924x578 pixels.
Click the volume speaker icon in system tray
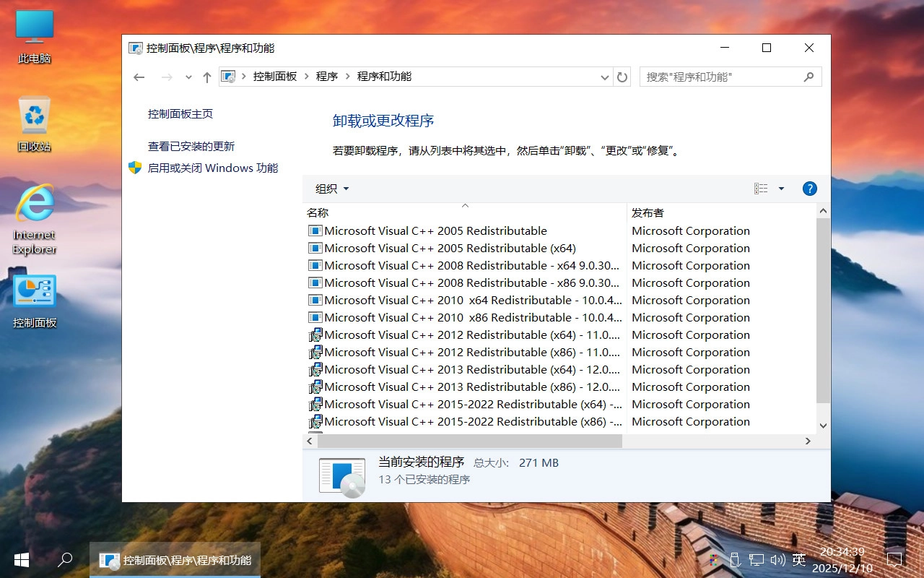pos(777,559)
